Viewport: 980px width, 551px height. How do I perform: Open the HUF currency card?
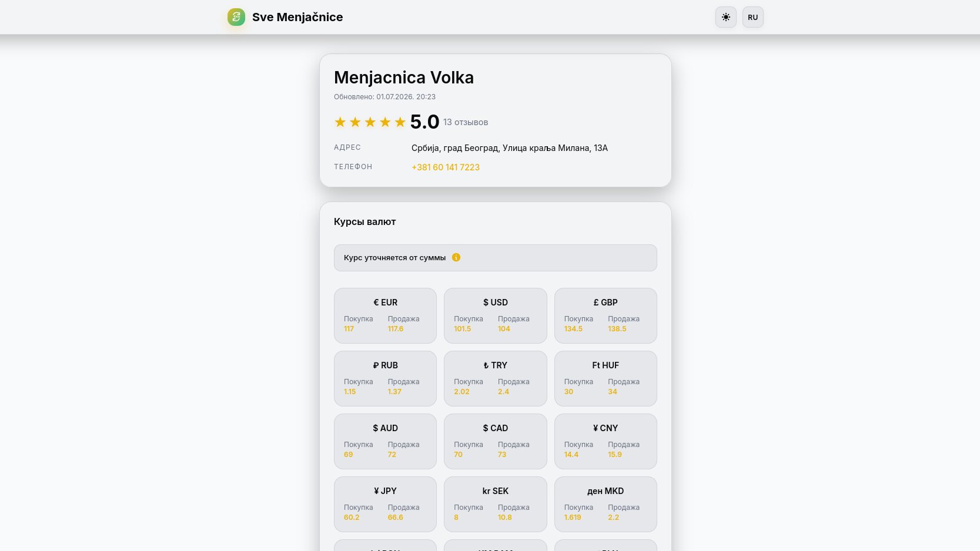point(606,378)
